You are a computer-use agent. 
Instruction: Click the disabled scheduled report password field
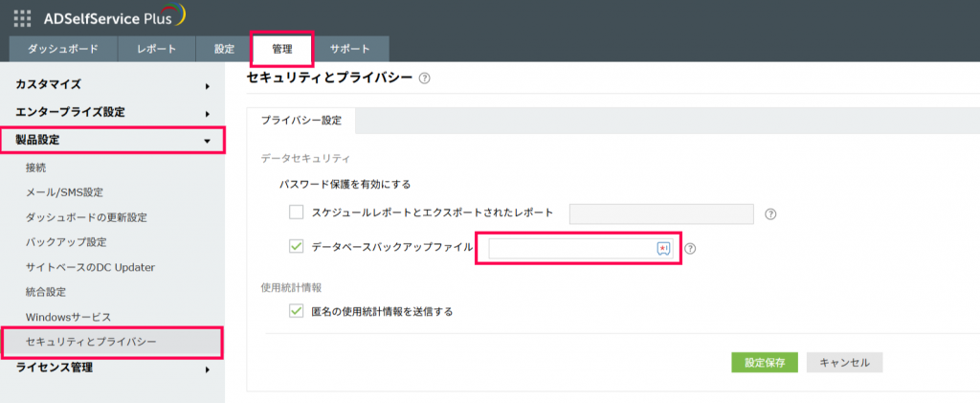click(x=661, y=213)
